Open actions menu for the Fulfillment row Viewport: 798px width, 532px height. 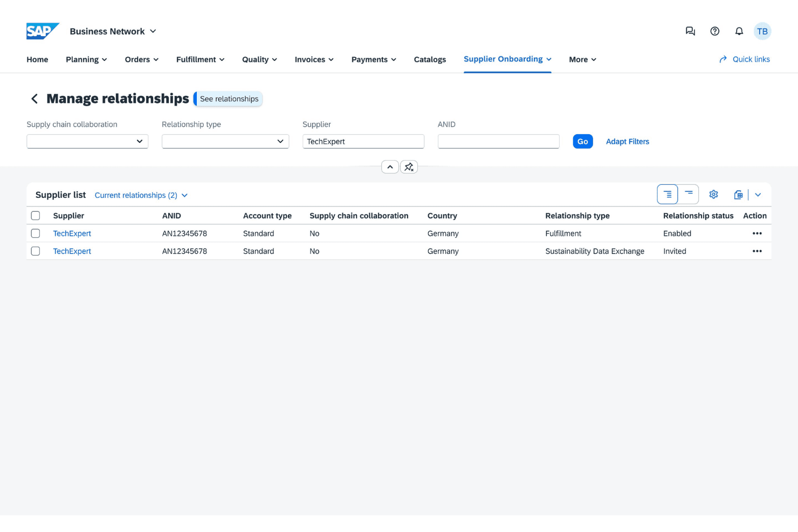pyautogui.click(x=757, y=233)
